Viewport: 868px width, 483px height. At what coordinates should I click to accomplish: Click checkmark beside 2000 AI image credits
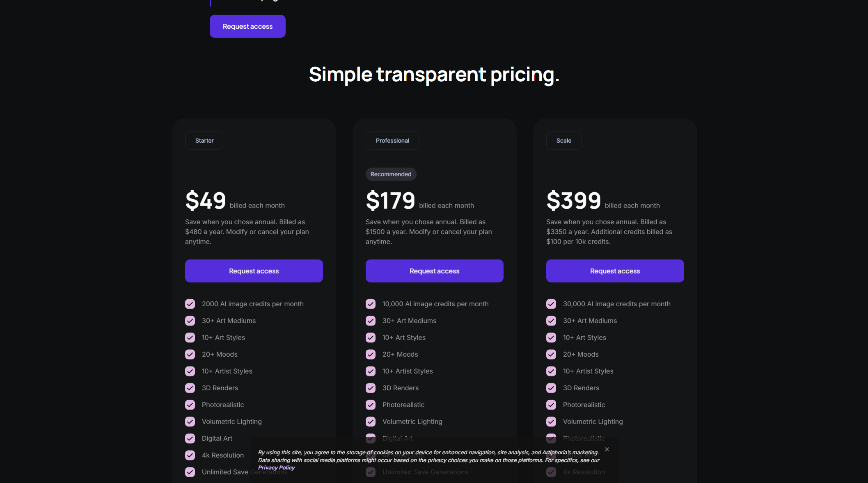[x=190, y=304]
